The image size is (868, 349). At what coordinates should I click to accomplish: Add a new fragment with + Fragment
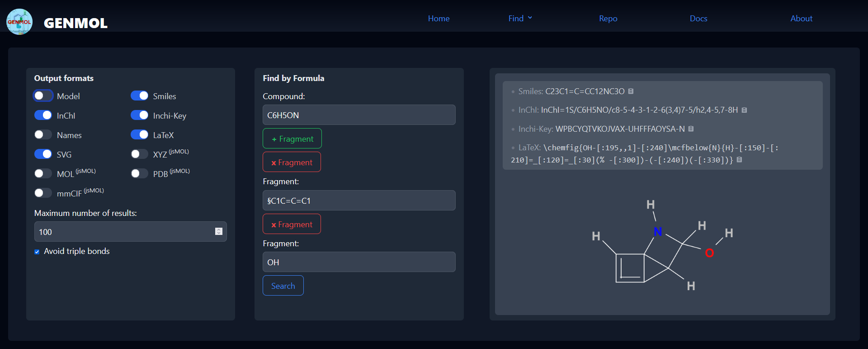292,139
